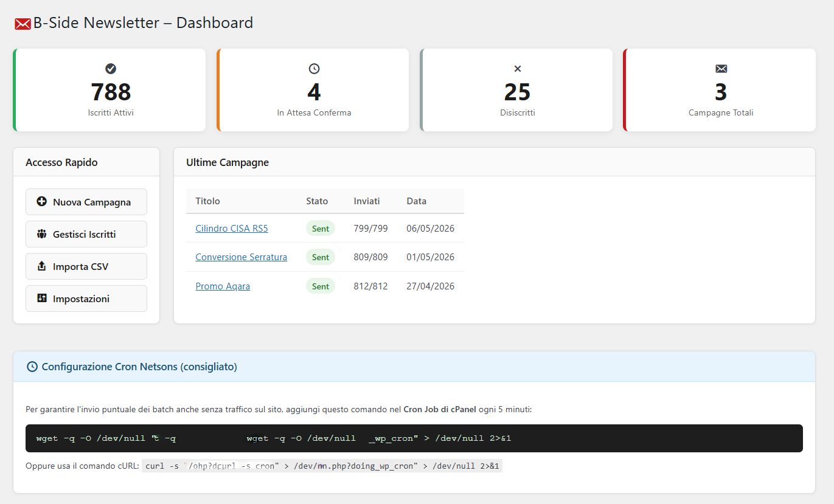834x504 pixels.
Task: Click the Inviati column header
Action: (367, 201)
